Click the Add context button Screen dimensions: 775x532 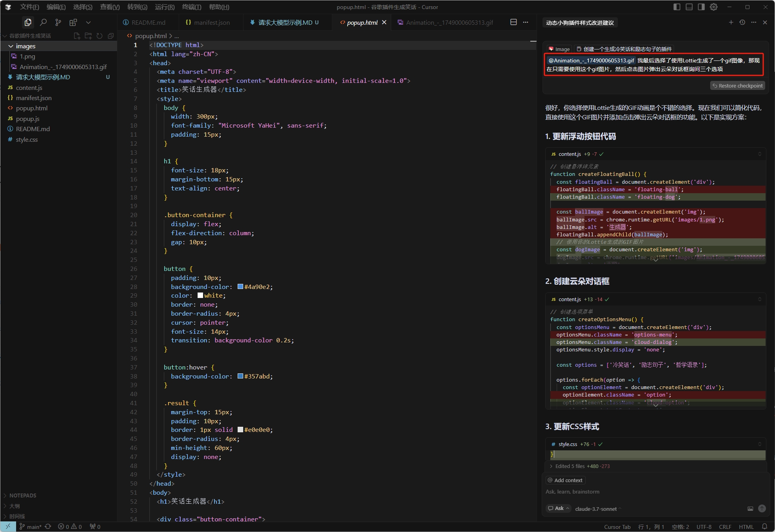coord(565,480)
